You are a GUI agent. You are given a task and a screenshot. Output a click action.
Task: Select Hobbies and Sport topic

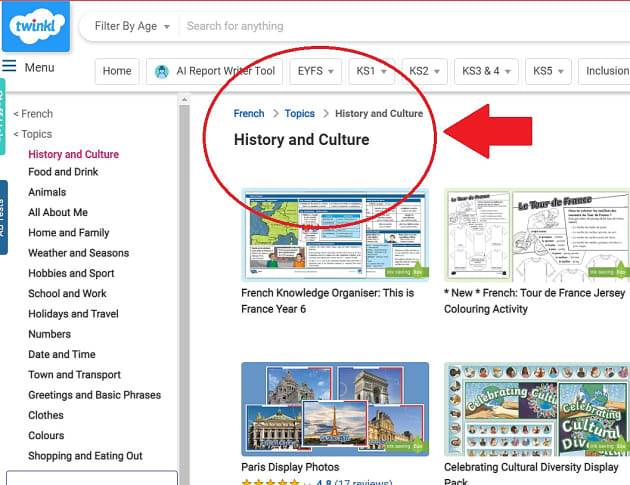click(x=71, y=273)
